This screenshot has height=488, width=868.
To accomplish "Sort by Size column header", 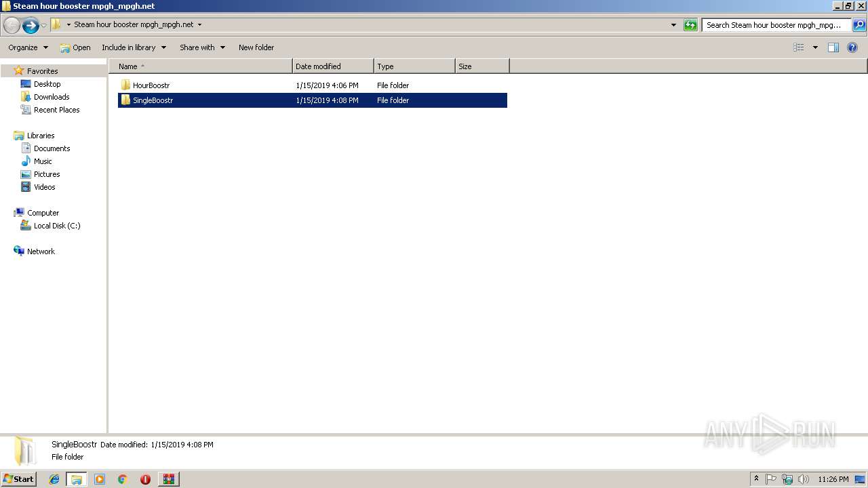I will click(482, 66).
